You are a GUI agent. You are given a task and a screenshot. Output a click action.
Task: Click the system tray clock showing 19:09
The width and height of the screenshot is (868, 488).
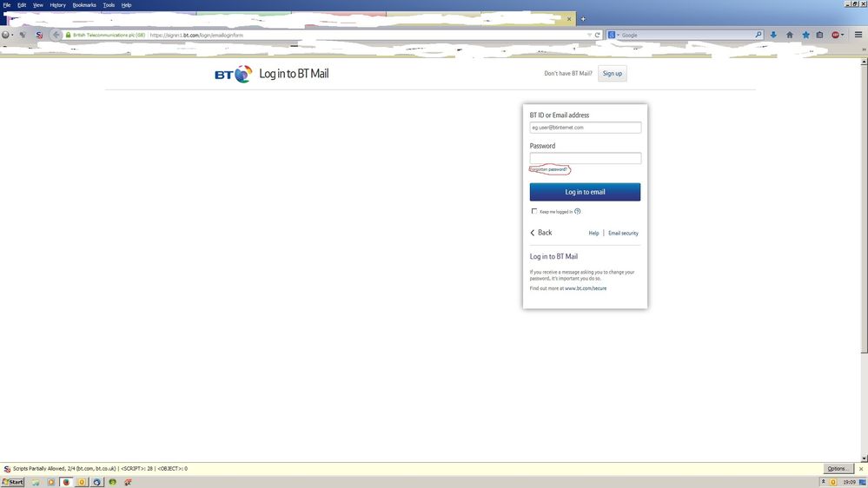(849, 482)
